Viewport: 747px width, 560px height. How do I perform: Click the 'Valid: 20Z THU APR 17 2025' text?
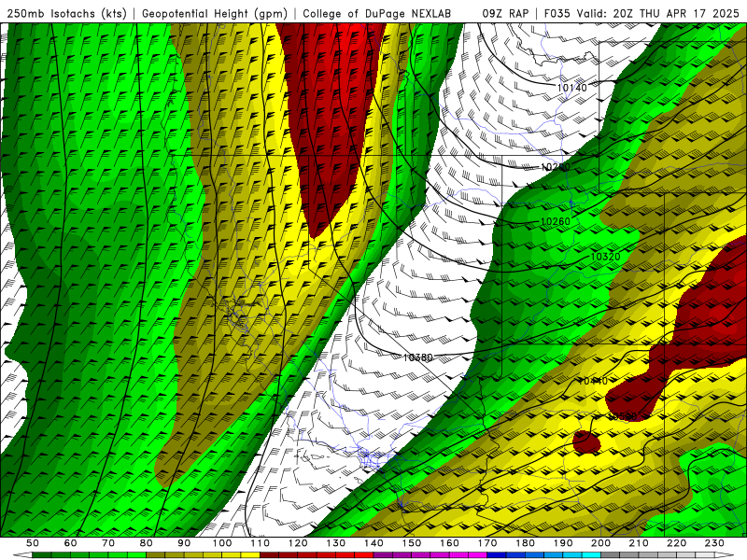[x=657, y=14]
